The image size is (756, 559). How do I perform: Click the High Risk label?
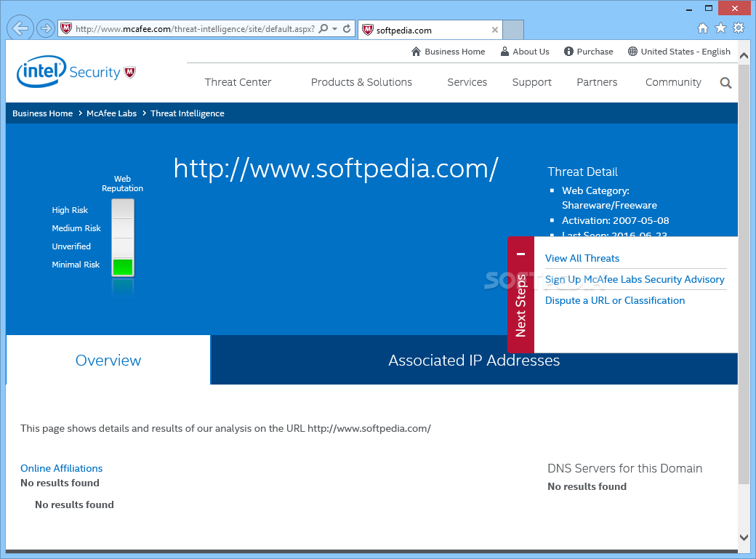tap(70, 210)
